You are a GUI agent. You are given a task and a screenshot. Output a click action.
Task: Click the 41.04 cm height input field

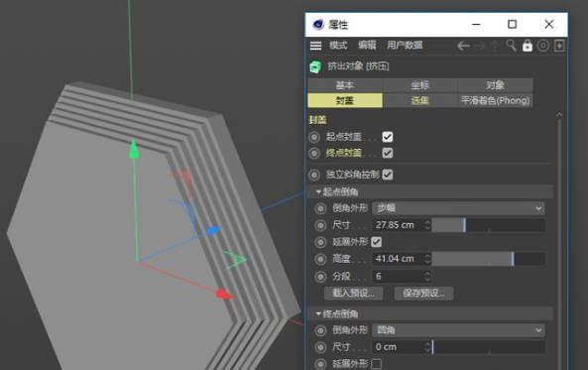coord(399,259)
